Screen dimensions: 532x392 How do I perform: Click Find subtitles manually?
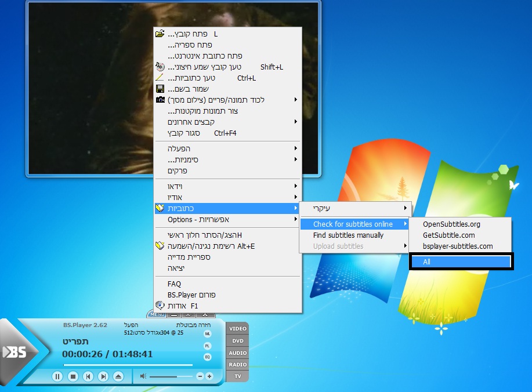click(x=348, y=235)
